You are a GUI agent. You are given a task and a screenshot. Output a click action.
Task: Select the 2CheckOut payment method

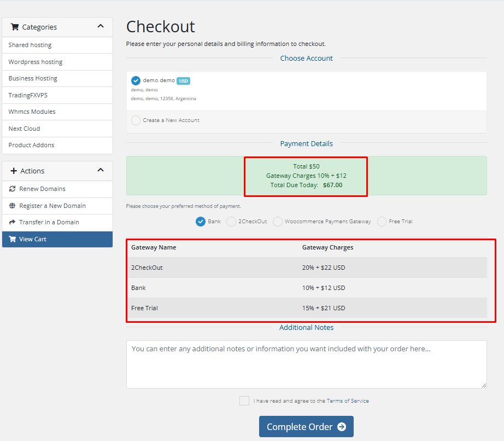tap(231, 222)
